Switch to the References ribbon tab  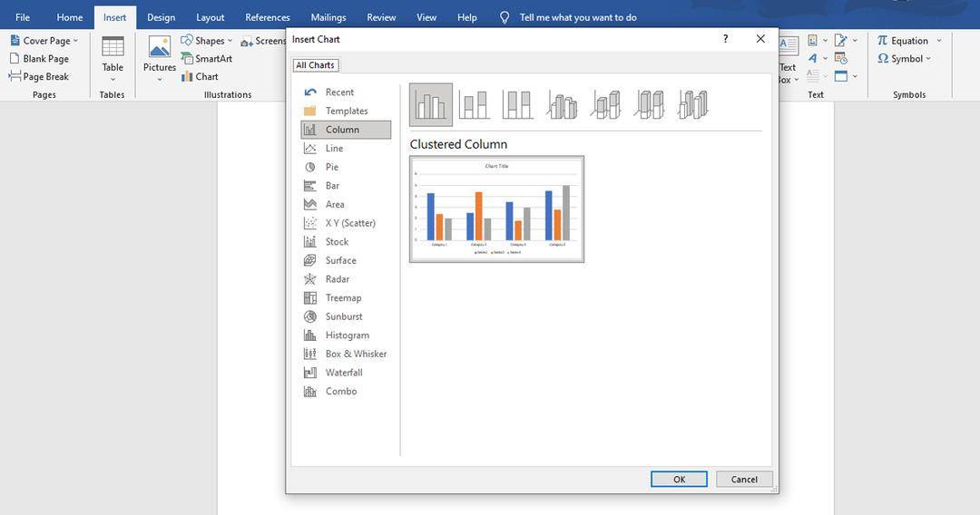tap(268, 17)
